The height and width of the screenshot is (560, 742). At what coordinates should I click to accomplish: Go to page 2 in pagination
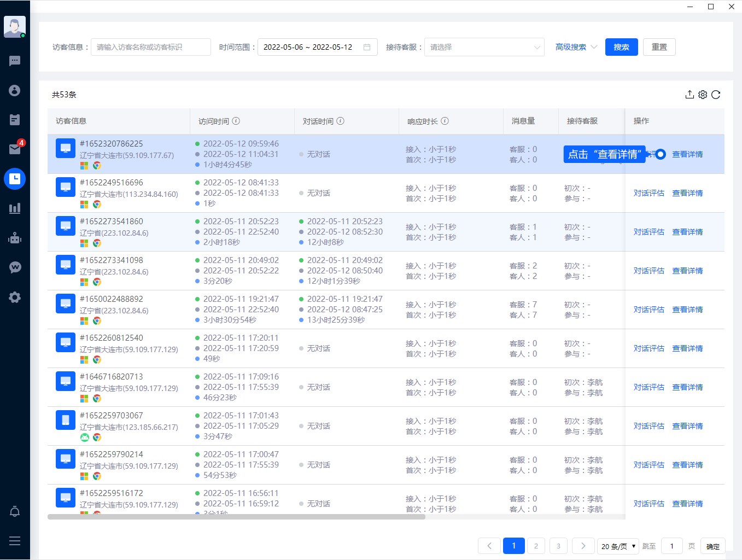coord(536,546)
